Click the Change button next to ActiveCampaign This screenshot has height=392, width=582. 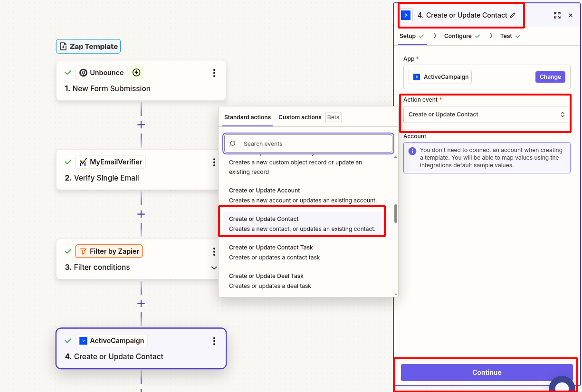(x=550, y=76)
